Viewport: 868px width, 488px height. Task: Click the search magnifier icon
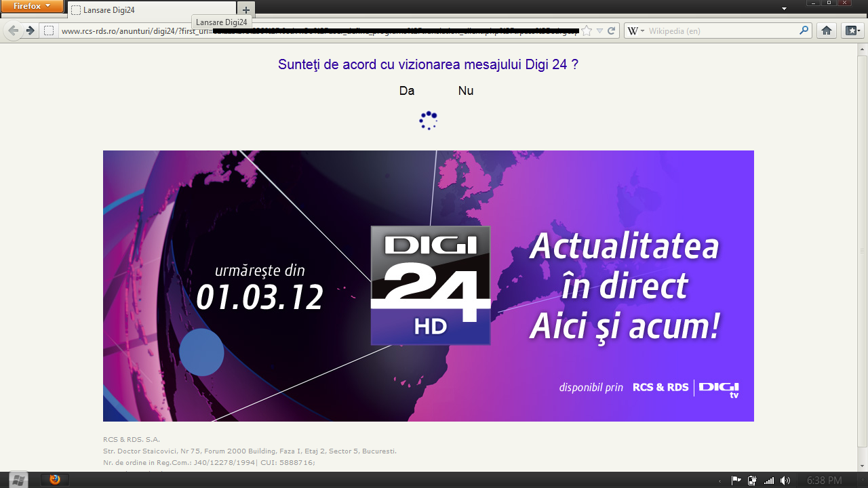pos(804,30)
